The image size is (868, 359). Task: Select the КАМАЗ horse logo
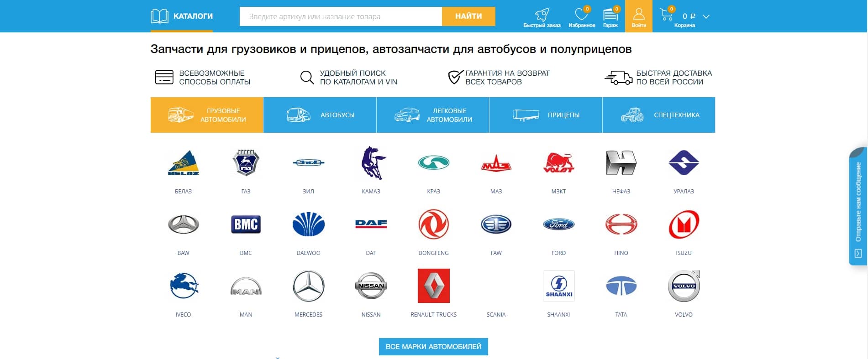coord(371,163)
